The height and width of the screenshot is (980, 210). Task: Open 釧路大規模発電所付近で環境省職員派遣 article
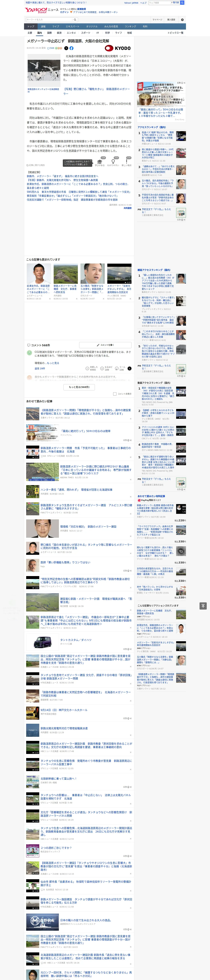[x=64, y=728]
